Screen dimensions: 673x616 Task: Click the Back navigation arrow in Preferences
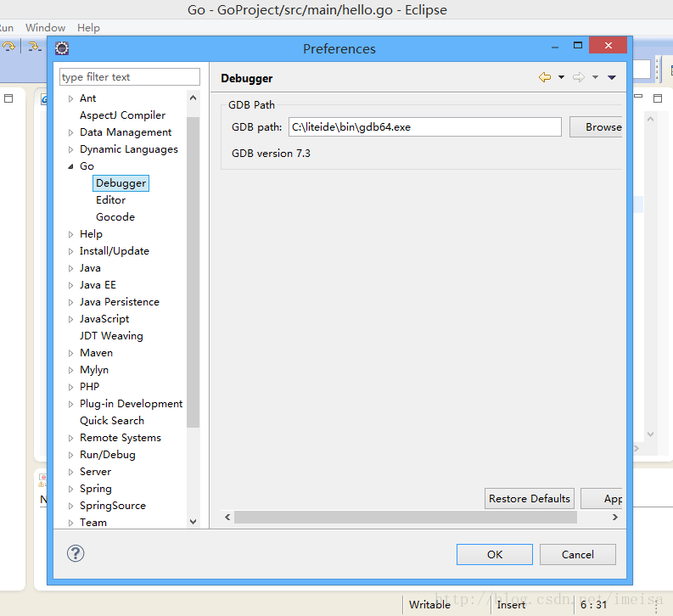pos(545,77)
